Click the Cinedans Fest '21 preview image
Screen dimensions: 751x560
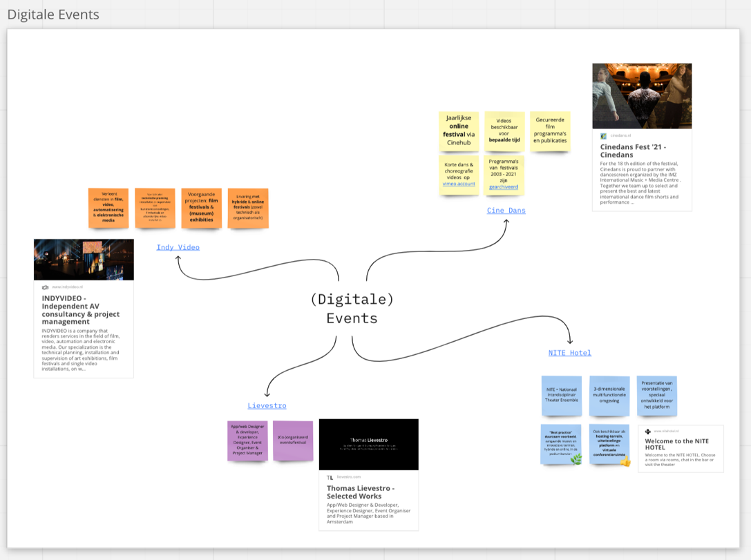(642, 96)
